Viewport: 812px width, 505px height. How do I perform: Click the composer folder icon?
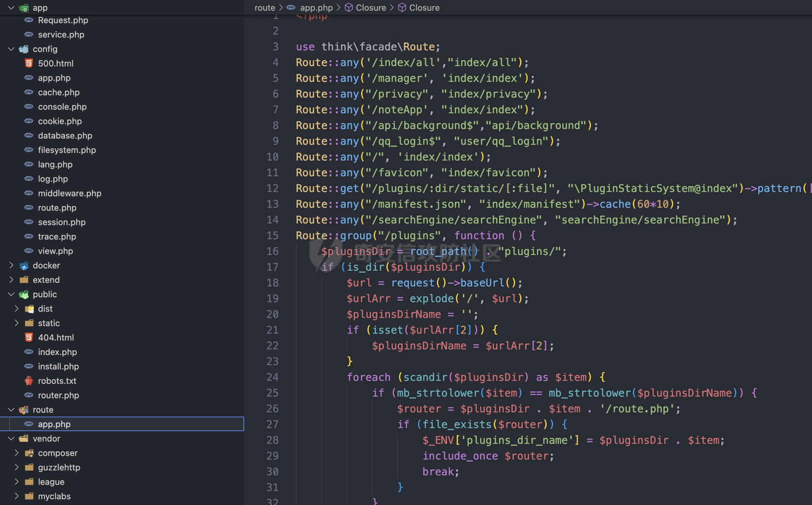pos(29,453)
